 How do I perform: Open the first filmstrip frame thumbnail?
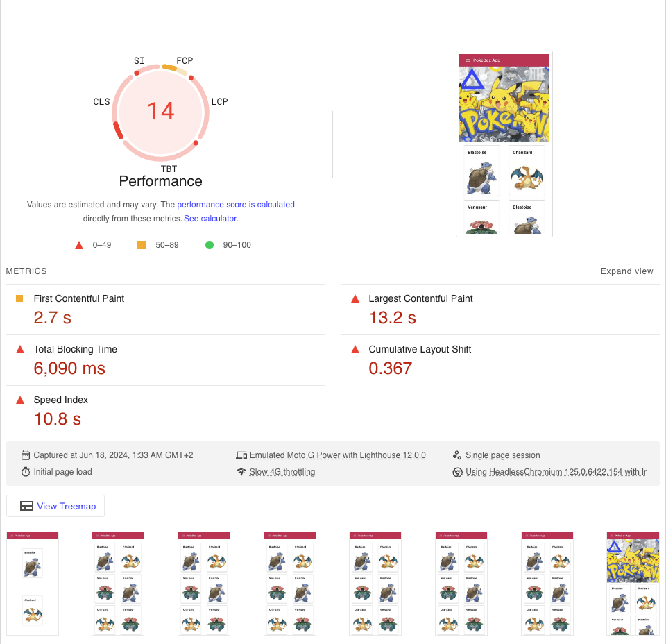pyautogui.click(x=33, y=584)
